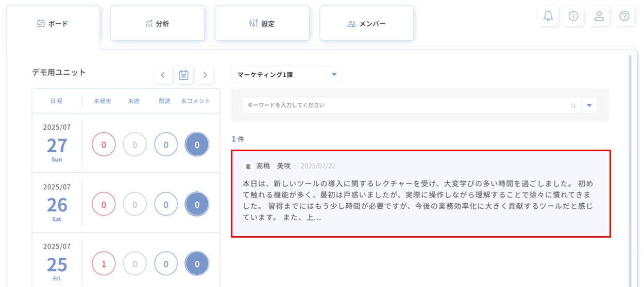Expand the マーケティング1課 dropdown
This screenshot has height=287, width=644.
pyautogui.click(x=334, y=75)
